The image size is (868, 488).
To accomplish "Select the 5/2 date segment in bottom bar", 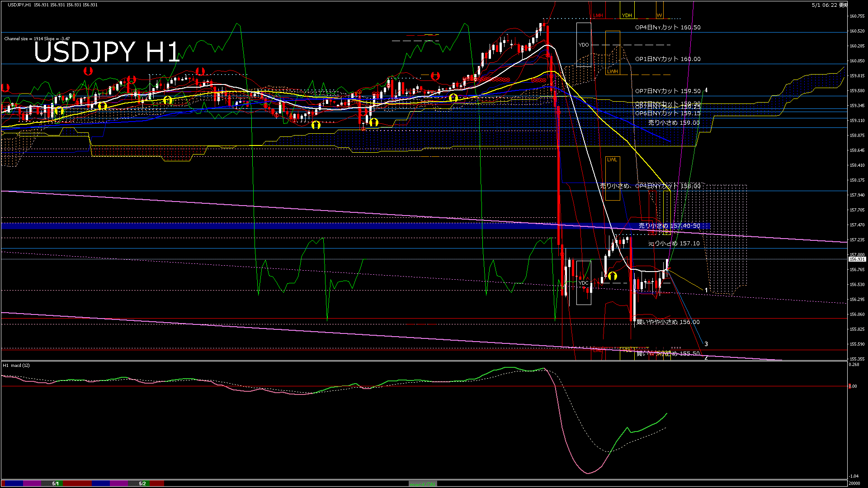I will click(142, 483).
